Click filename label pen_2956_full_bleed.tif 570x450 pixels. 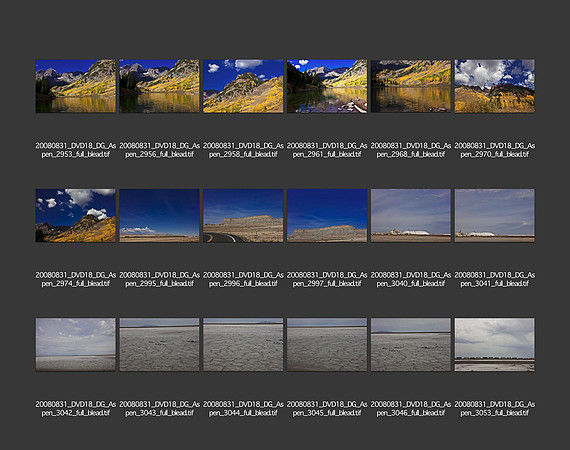pyautogui.click(x=160, y=154)
